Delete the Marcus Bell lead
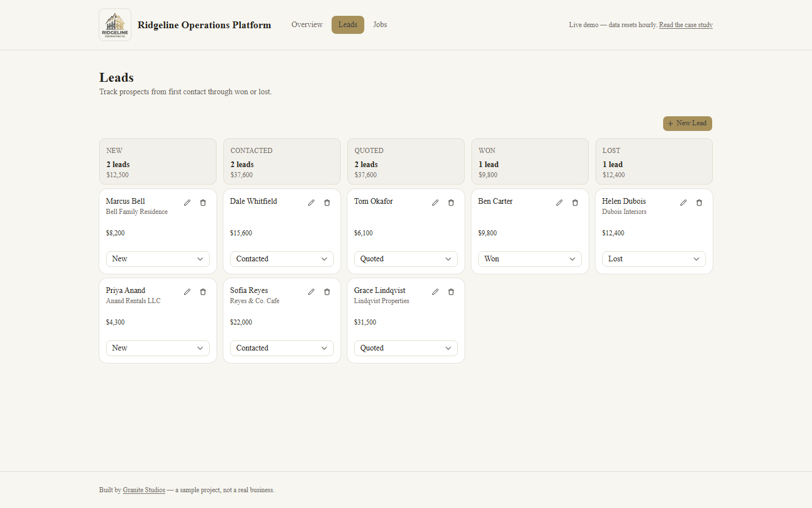The image size is (812, 508). point(203,203)
